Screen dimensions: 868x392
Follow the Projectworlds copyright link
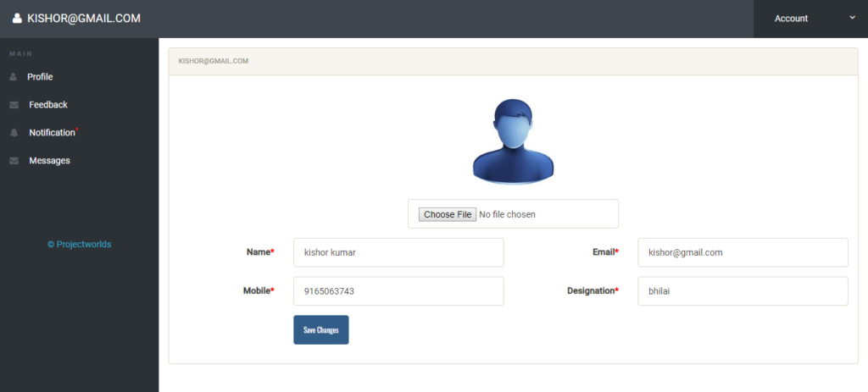tap(79, 245)
